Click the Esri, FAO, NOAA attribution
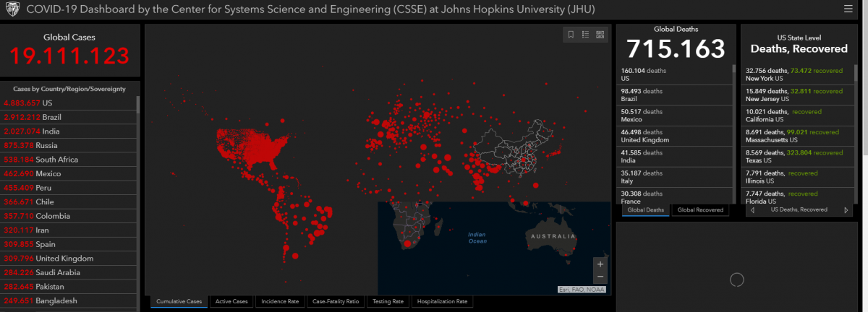Screen dimensions: 868x312 pyautogui.click(x=581, y=290)
